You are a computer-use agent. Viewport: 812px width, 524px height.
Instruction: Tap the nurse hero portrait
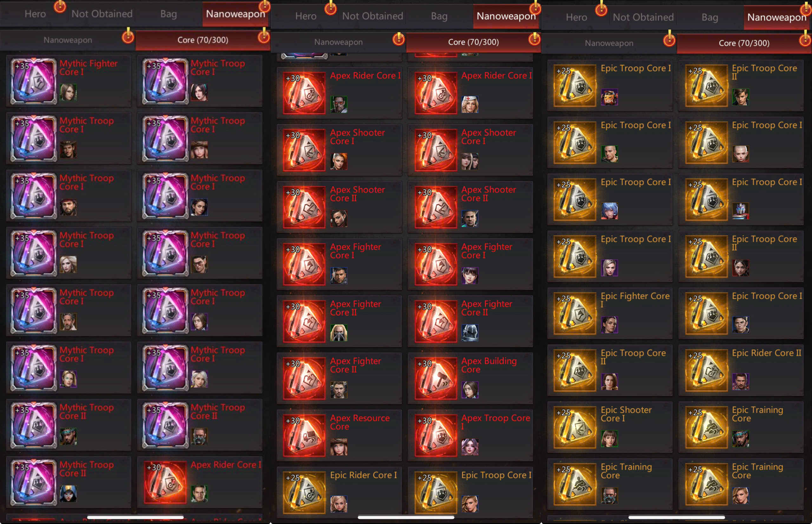[x=470, y=104]
